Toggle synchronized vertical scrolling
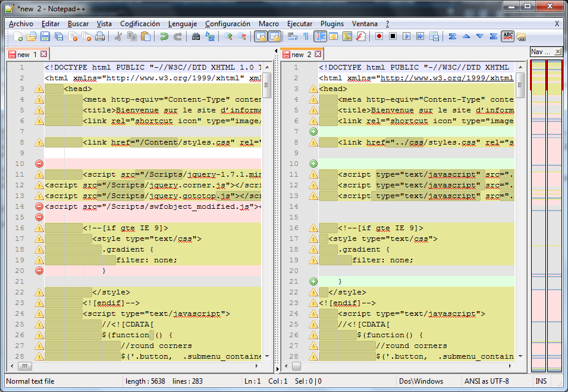 coord(261,37)
